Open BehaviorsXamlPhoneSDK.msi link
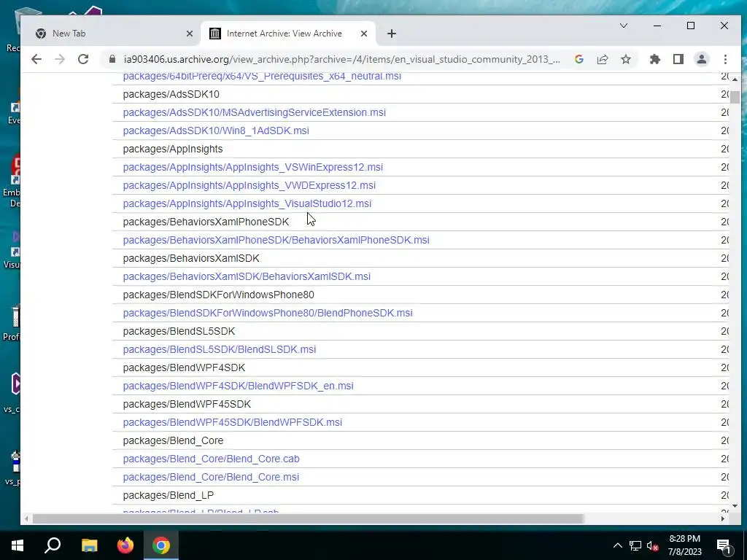The height and width of the screenshot is (560, 747). click(x=276, y=240)
